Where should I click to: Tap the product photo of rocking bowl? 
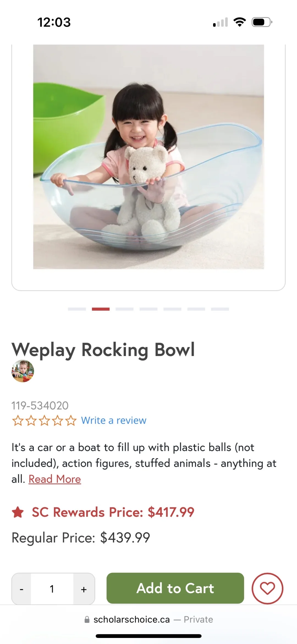click(x=148, y=157)
